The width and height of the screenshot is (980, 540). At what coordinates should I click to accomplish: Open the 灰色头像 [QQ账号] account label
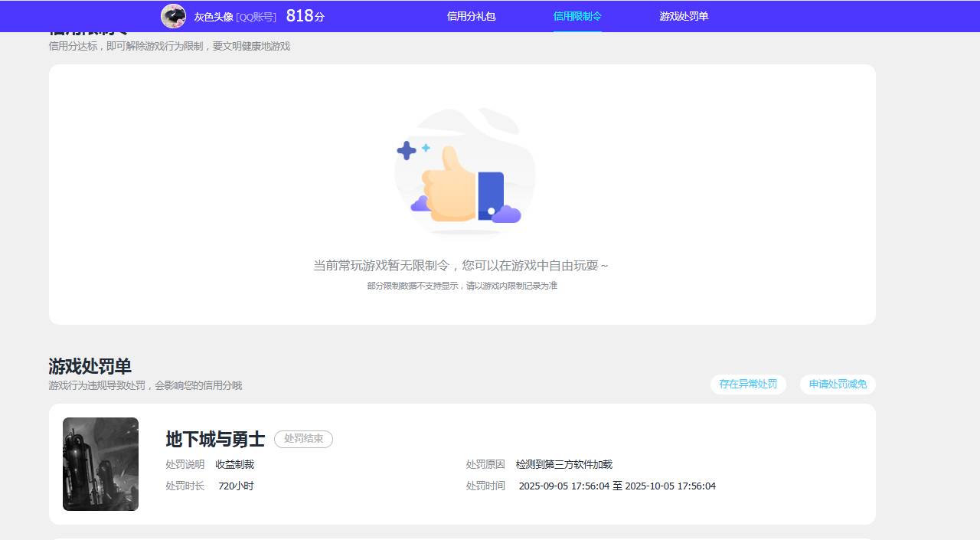[235, 16]
